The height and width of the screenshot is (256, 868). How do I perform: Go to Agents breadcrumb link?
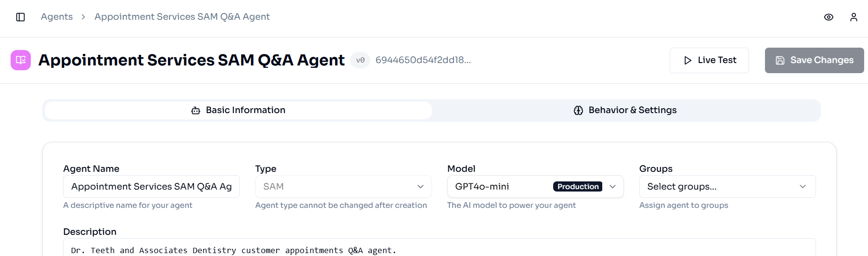(x=57, y=17)
